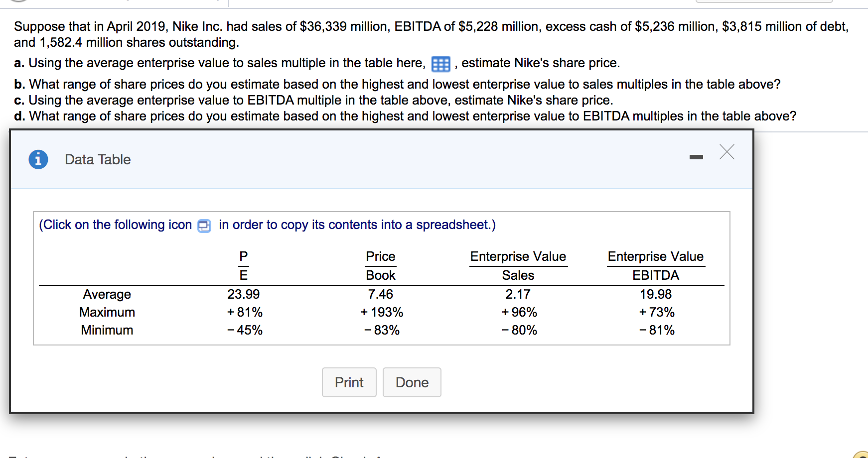Click the Maximum P/E value +81%
868x458 pixels.
pos(245,312)
